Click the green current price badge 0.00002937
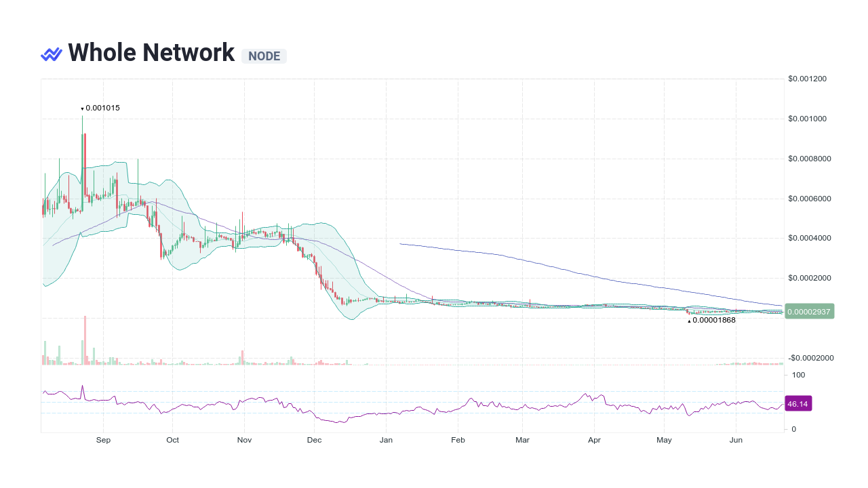 click(x=809, y=311)
